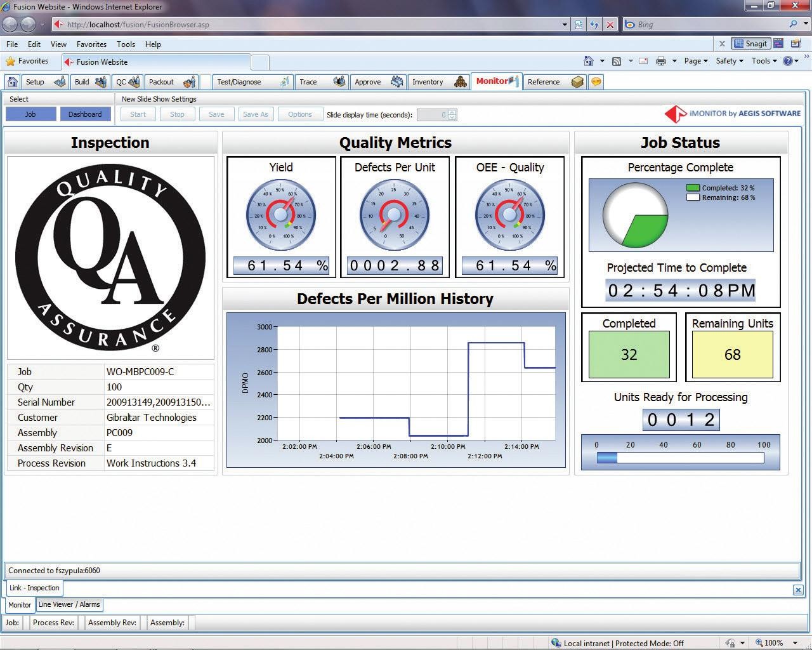Screen dimensions: 812x650
Task: Click the Compatibility View icon
Action: (579, 25)
